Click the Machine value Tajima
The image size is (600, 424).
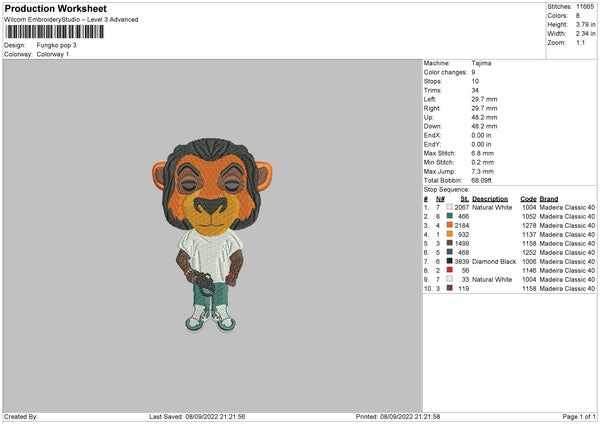coord(481,63)
